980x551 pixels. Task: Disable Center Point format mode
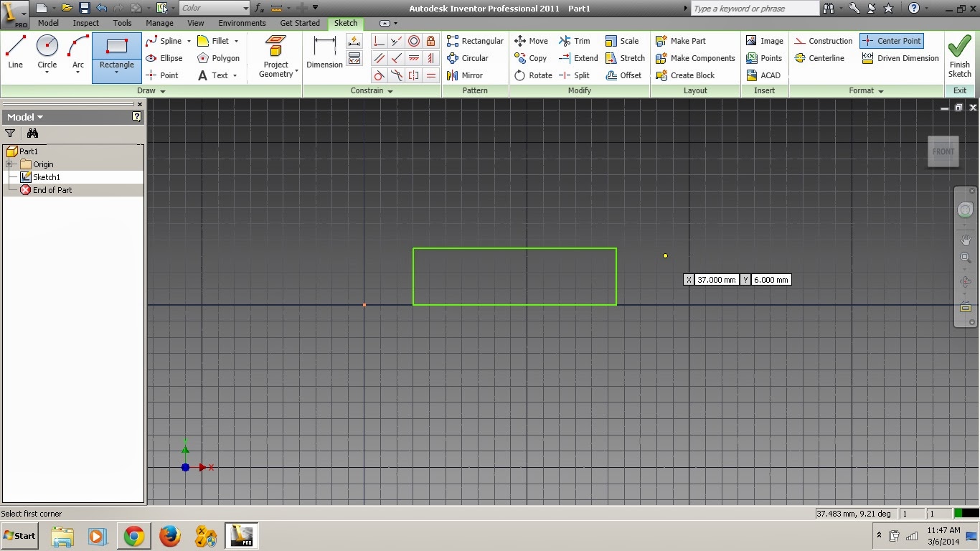tap(891, 41)
